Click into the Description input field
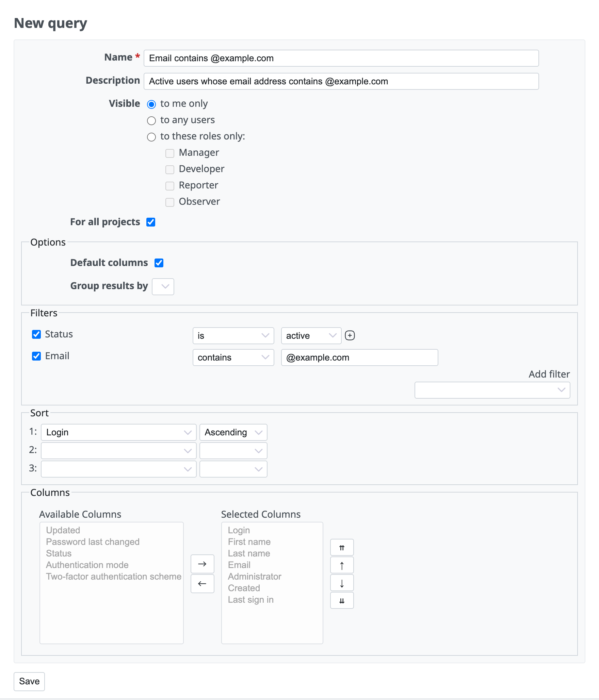The width and height of the screenshot is (599, 700). click(x=341, y=81)
